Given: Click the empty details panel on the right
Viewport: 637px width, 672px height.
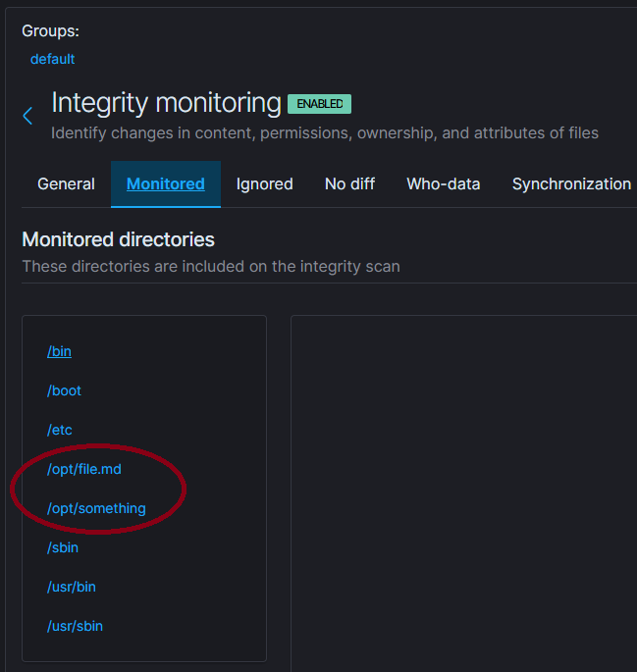Looking at the screenshot, I should (x=461, y=491).
